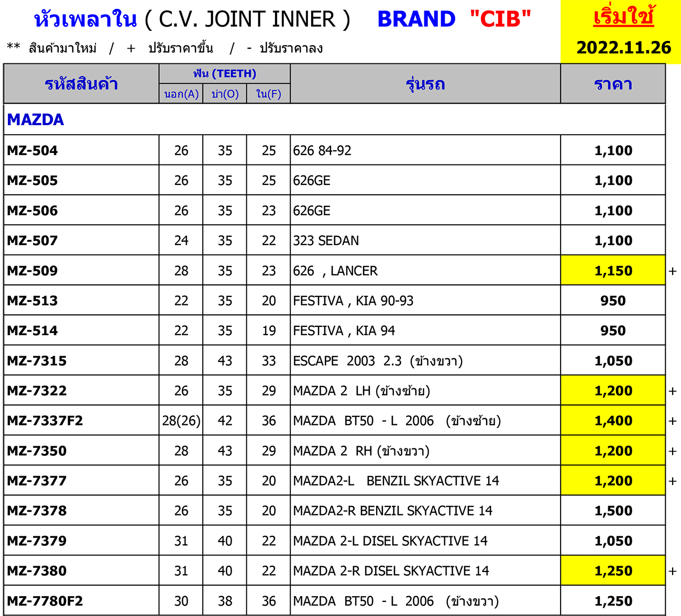Click highlighted price 1,400 for MZ-7337F2
Image resolution: width=681 pixels, height=616 pixels.
(x=613, y=421)
